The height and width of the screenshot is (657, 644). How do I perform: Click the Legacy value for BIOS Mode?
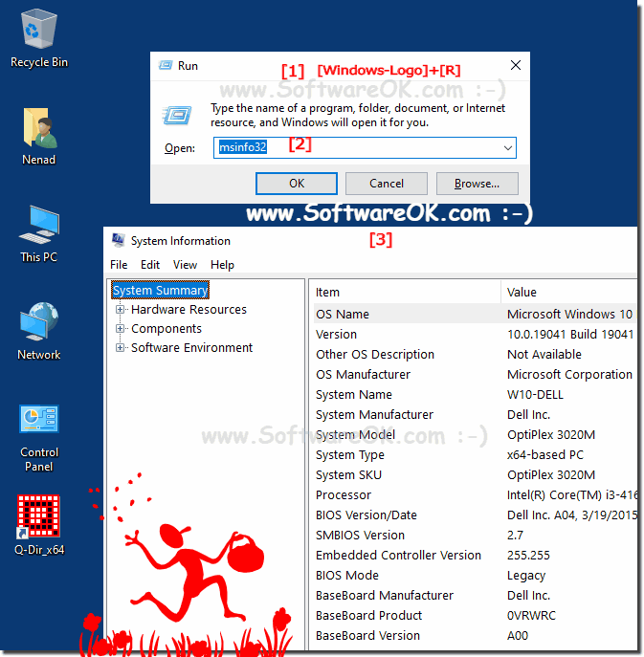pos(526,576)
